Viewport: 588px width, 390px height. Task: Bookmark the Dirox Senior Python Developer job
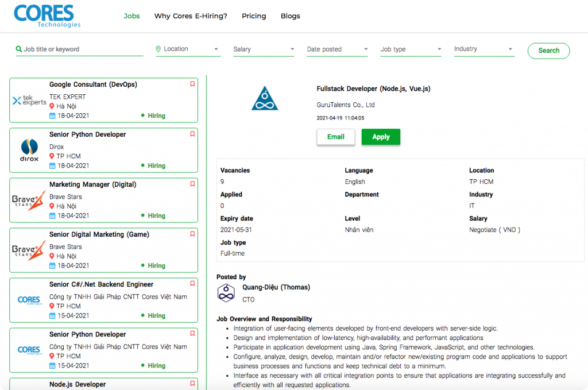coord(192,134)
